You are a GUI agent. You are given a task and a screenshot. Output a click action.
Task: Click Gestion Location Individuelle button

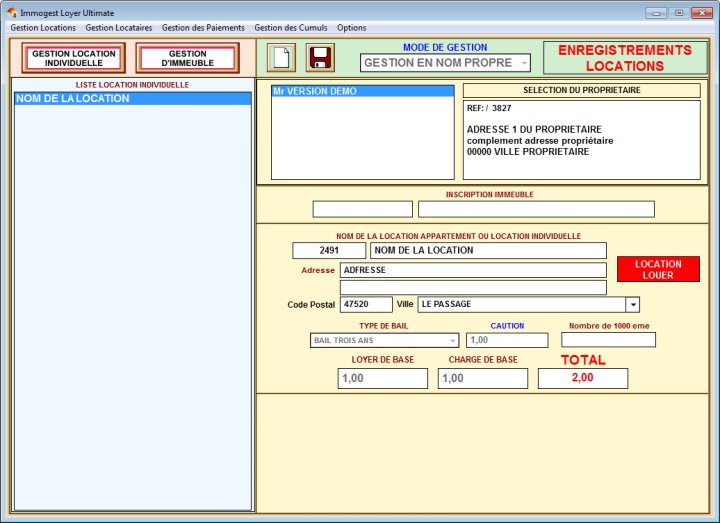(74, 58)
